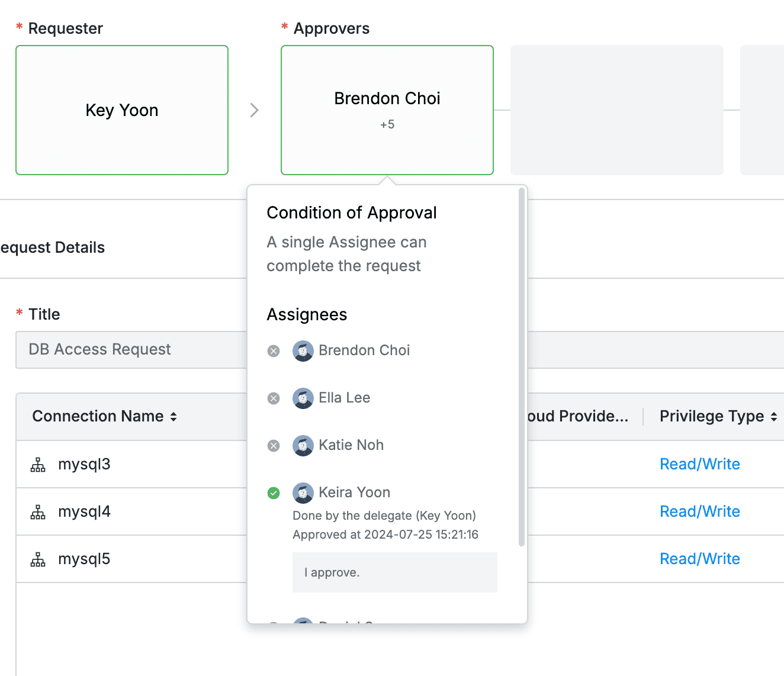
Task: Click the Brendon Choi approvers card
Action: 387,110
